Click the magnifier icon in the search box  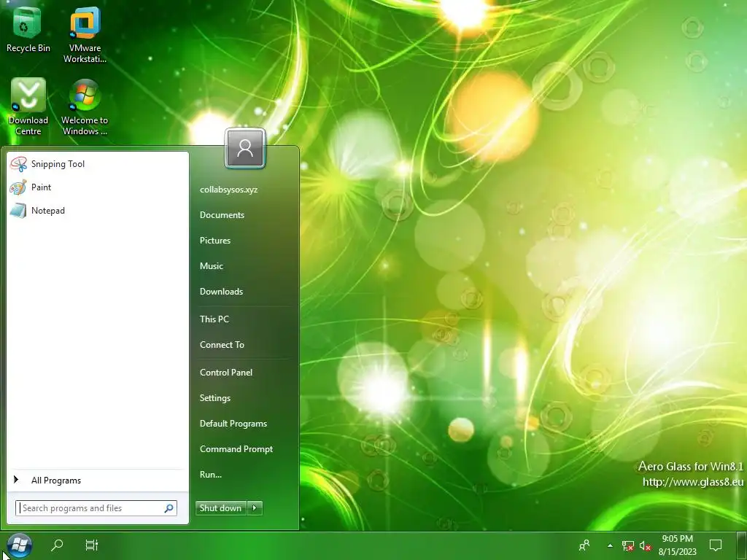click(169, 508)
